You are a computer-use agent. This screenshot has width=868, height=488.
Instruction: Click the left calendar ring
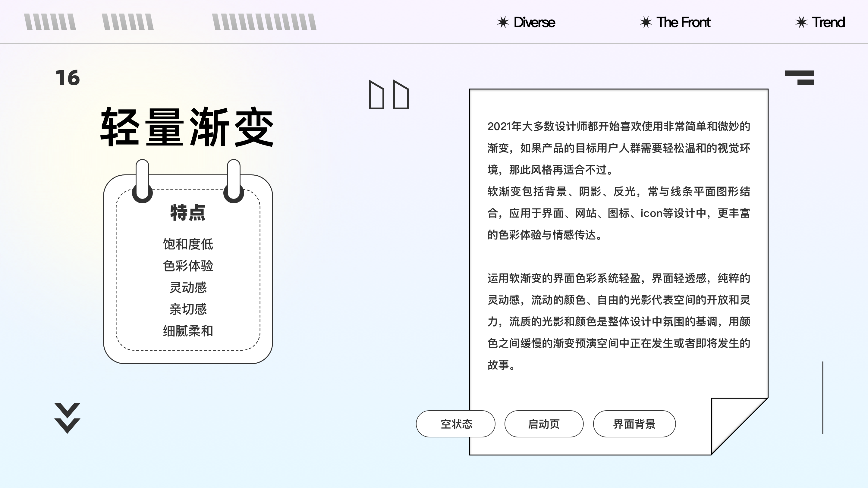coord(143,181)
